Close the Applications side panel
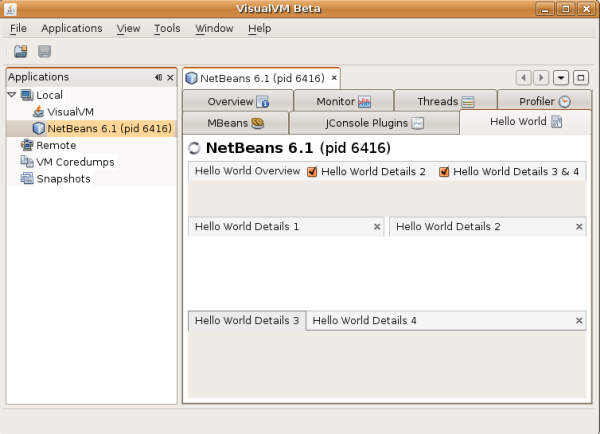The width and height of the screenshot is (600, 434). 170,78
